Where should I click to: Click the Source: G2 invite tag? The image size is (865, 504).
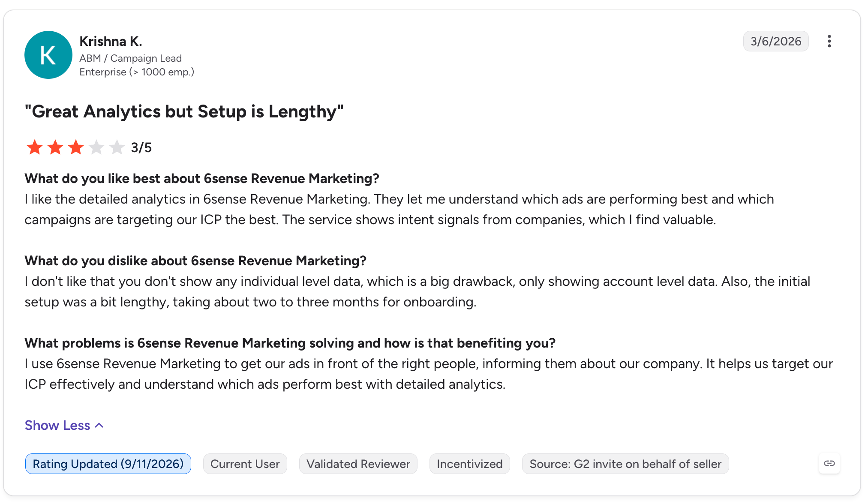[x=625, y=464]
